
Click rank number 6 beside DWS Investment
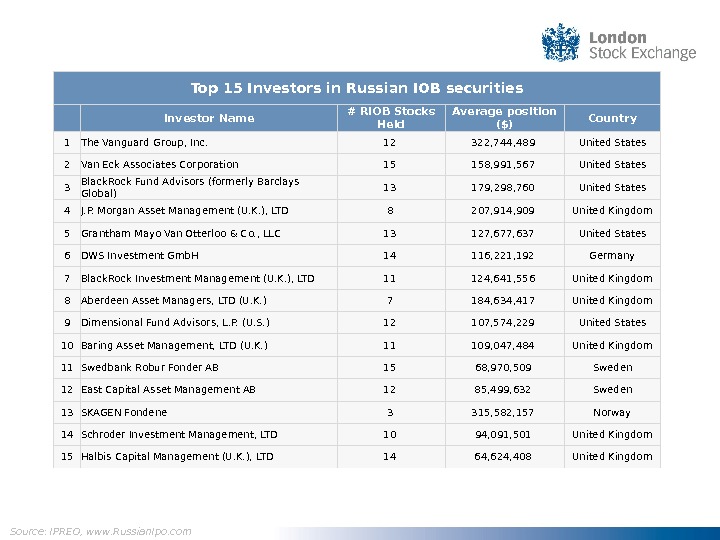coord(67,255)
